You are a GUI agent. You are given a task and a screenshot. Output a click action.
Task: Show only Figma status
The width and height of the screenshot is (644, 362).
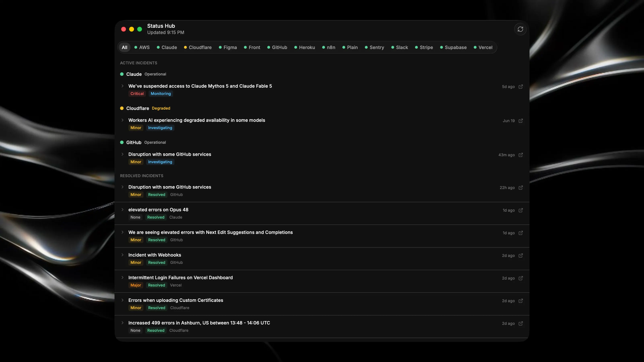click(x=228, y=47)
